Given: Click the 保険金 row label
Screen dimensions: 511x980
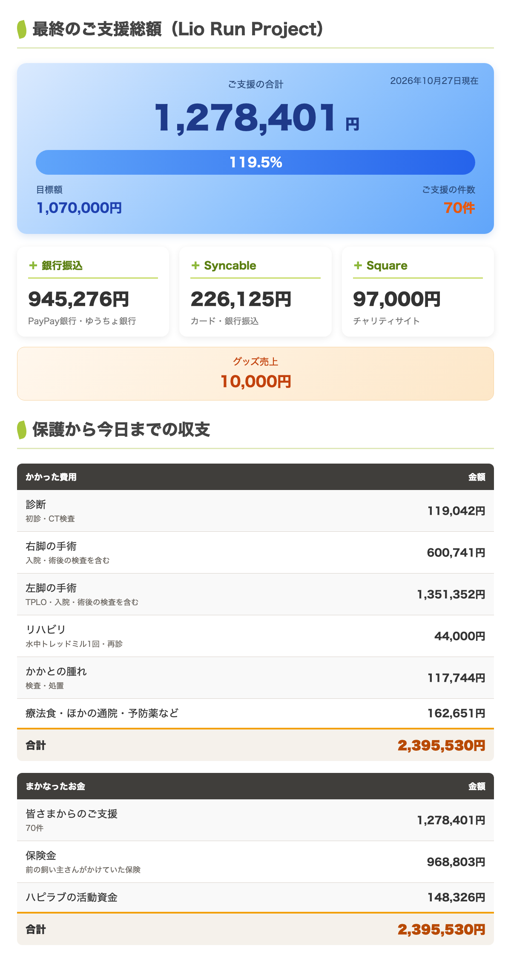Looking at the screenshot, I should click(41, 856).
